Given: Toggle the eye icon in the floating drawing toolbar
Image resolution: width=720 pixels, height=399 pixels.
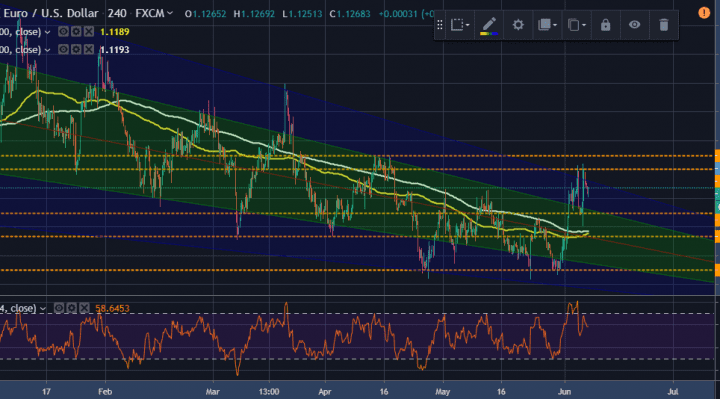Looking at the screenshot, I should (x=634, y=25).
